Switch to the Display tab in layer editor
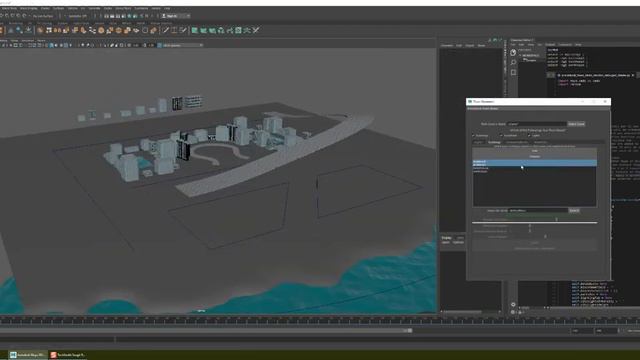The width and height of the screenshot is (640, 360). point(447,238)
